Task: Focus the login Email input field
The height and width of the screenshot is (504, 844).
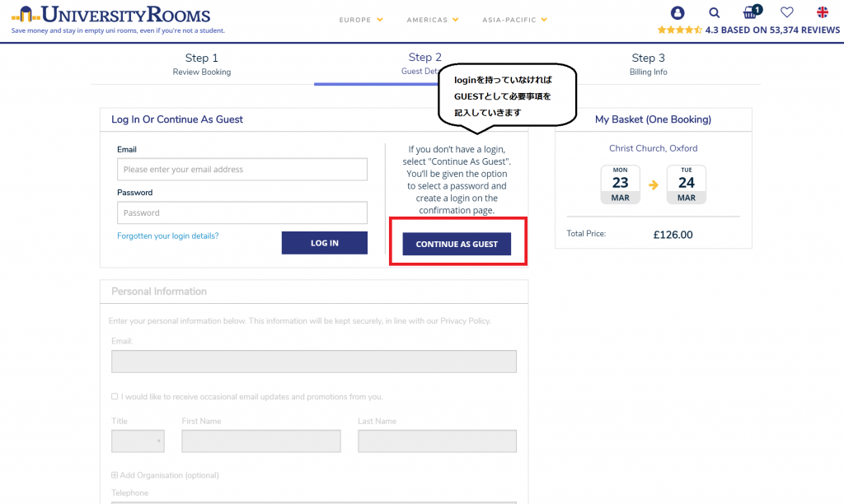Action: click(242, 169)
